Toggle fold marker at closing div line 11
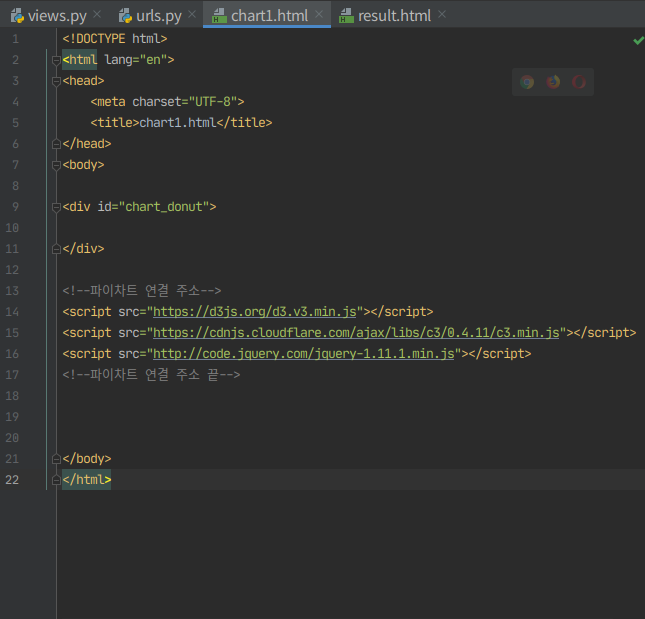Viewport: 645px width, 619px height. (x=56, y=249)
